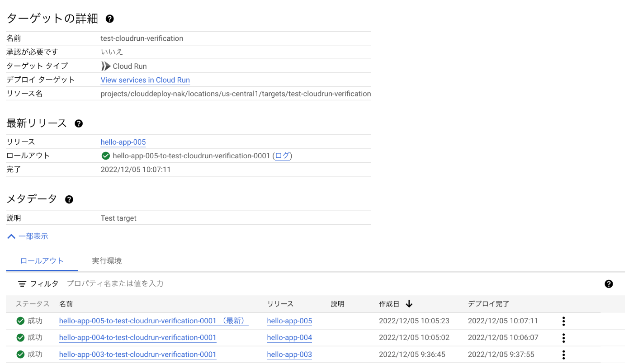Image resolution: width=633 pixels, height=364 pixels.
Task: Click success status icon in hello-app-005 row
Action: tap(20, 321)
